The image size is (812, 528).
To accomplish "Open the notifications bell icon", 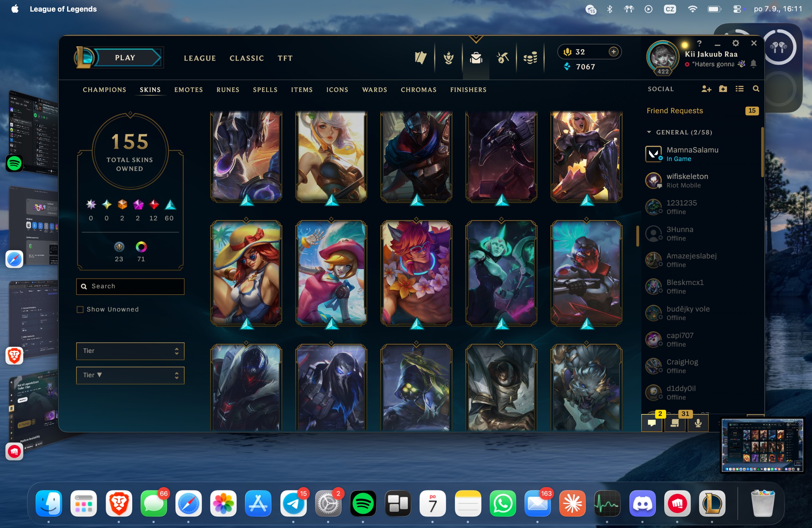I will pos(754,64).
